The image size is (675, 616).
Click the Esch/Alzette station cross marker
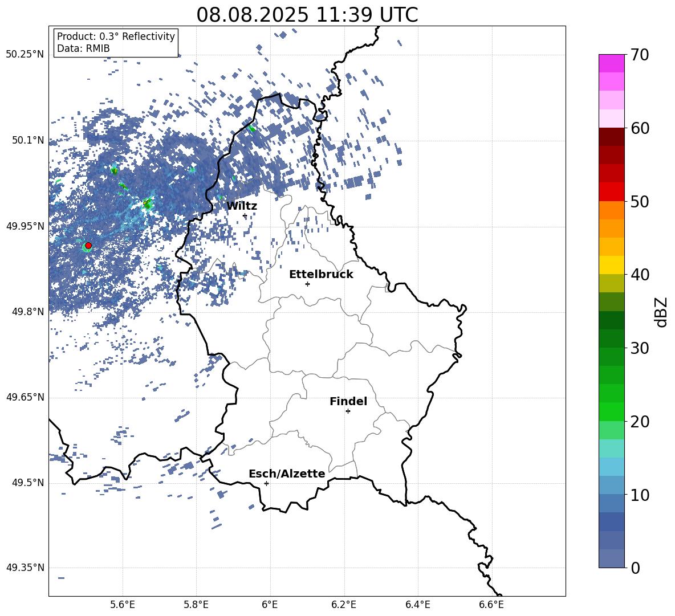tap(266, 483)
